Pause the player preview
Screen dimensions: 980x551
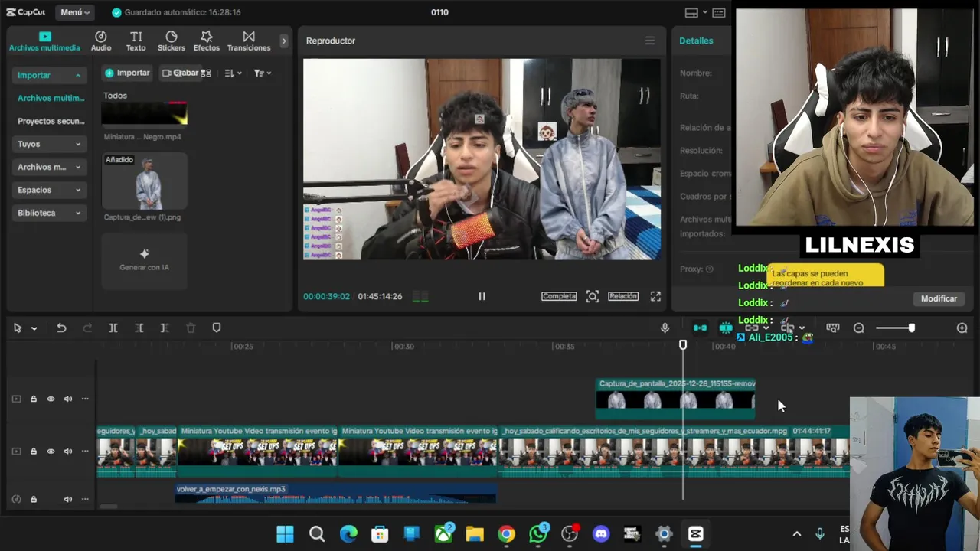pos(482,296)
